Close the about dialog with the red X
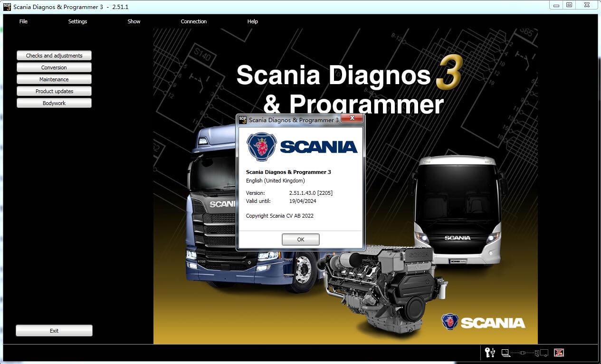Viewport: 601px width, 364px height. pos(352,118)
